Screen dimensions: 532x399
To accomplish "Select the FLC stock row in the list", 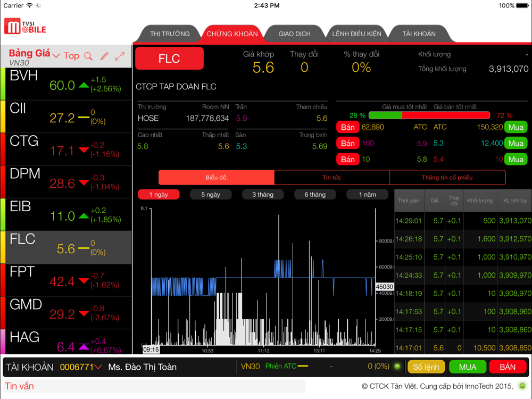I will click(66, 247).
